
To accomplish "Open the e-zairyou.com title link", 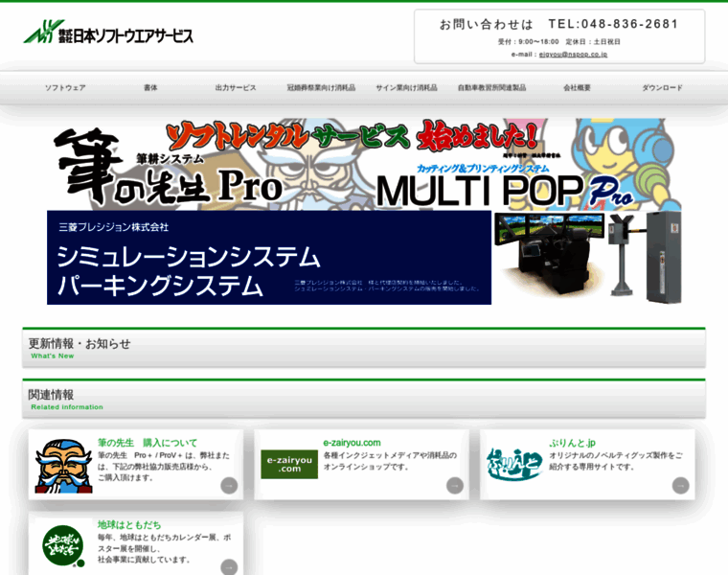I will pos(352,443).
